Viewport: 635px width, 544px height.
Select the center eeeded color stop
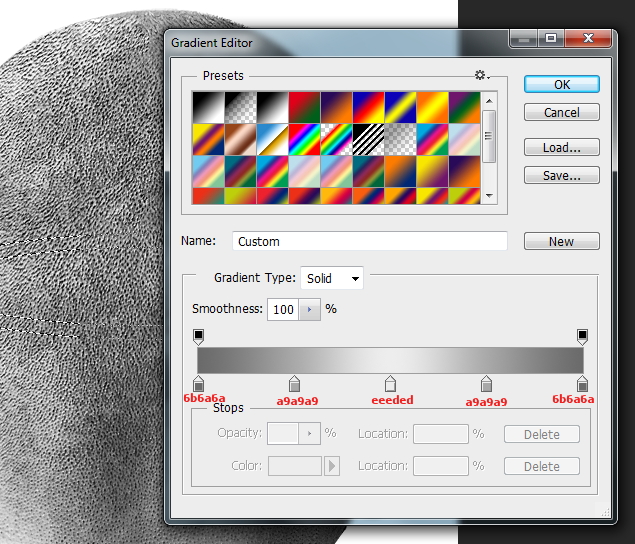(x=390, y=384)
